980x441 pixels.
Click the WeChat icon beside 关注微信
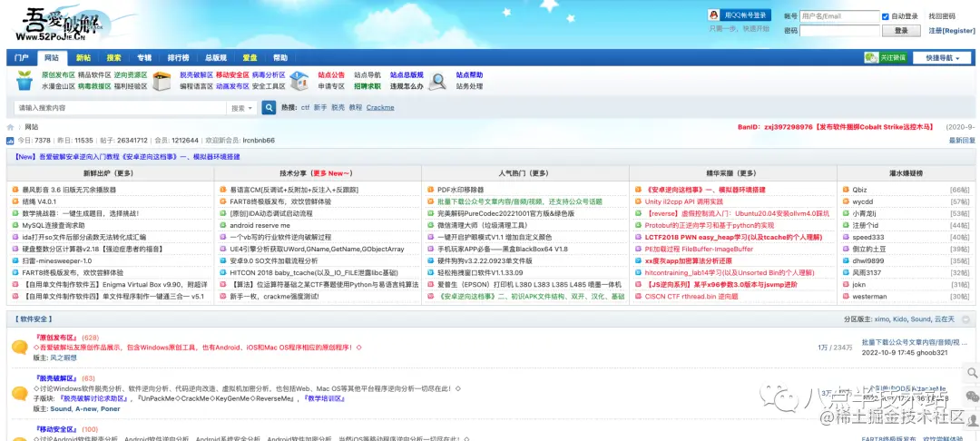(x=870, y=57)
